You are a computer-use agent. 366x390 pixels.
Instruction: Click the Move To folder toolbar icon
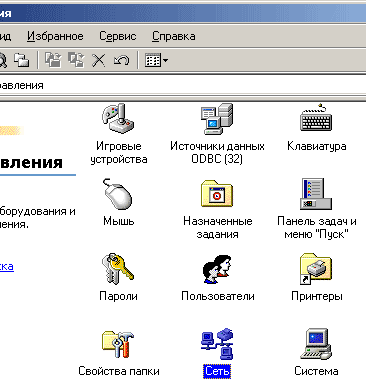click(x=53, y=60)
